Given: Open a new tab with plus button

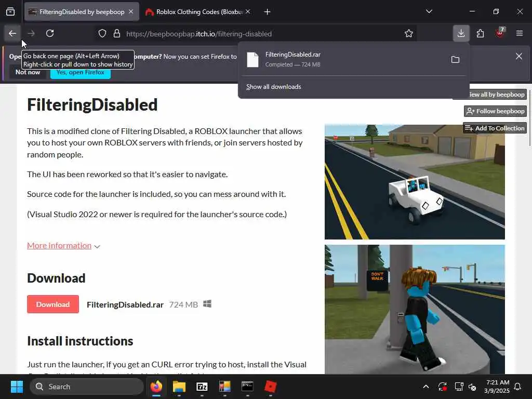Looking at the screenshot, I should [x=268, y=12].
